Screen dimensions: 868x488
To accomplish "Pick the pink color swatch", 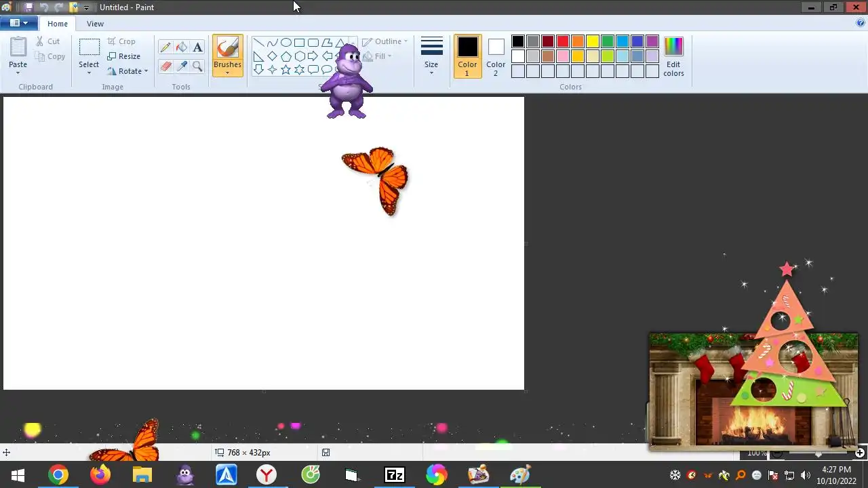I will [563, 56].
